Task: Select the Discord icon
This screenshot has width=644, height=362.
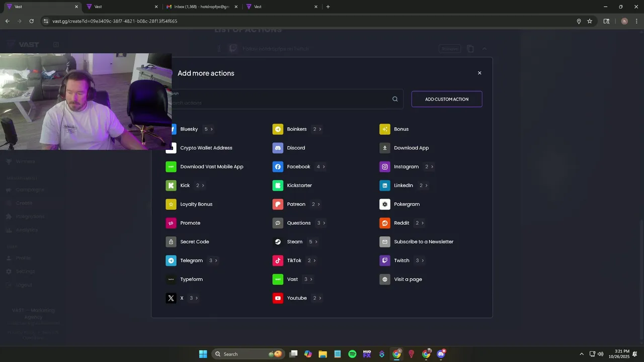Action: click(278, 148)
